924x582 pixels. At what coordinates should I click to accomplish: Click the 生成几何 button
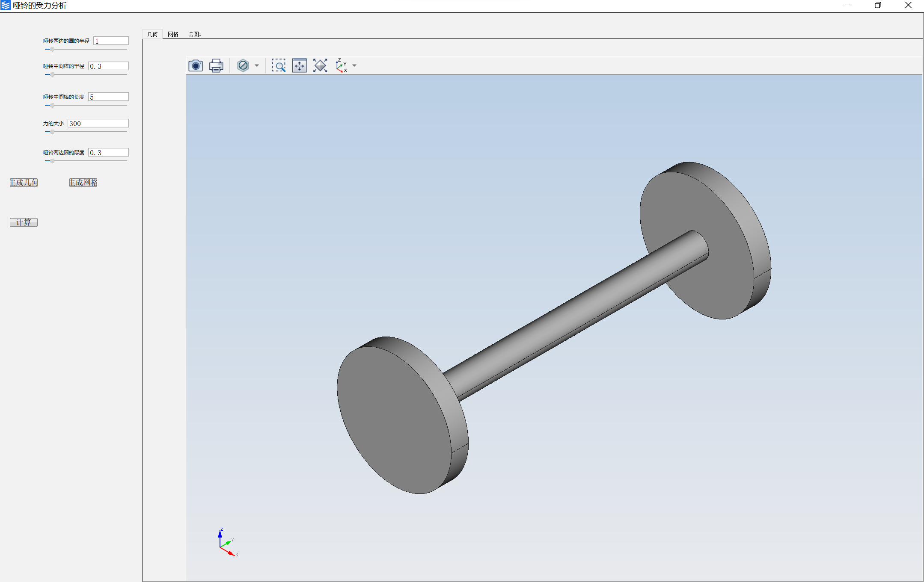tap(24, 183)
